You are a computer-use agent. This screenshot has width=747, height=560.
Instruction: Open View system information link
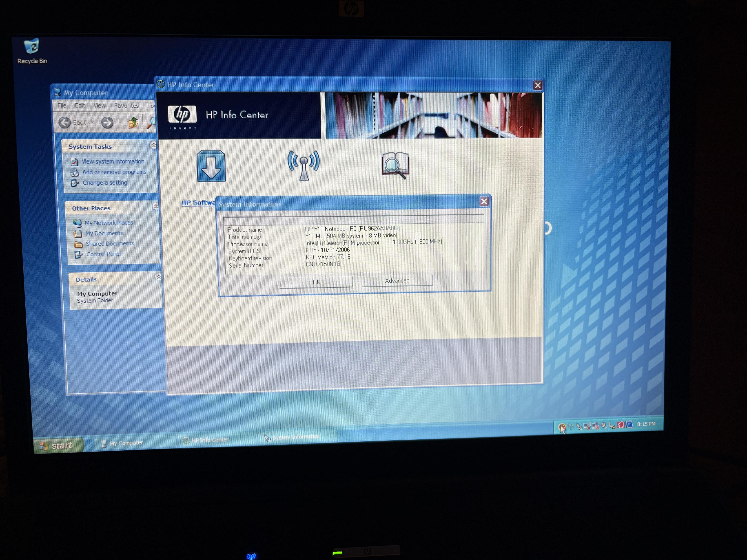pyautogui.click(x=113, y=161)
